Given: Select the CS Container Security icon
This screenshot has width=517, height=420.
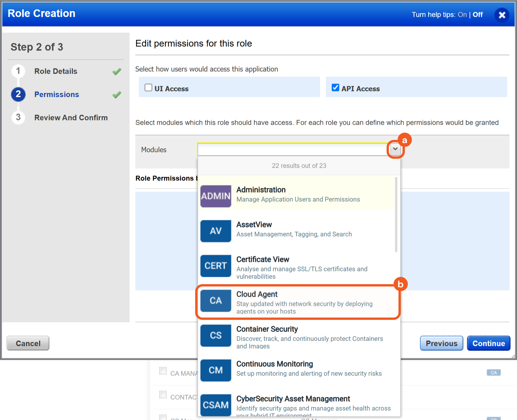Looking at the screenshot, I should click(x=216, y=335).
